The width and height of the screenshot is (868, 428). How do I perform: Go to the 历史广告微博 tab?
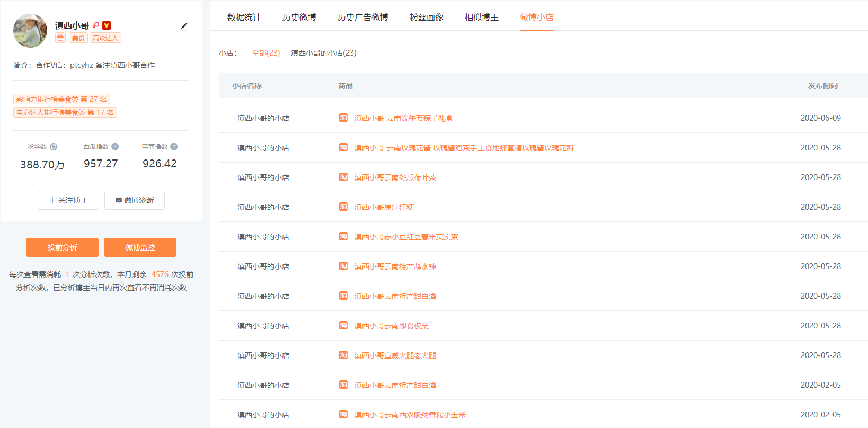[363, 17]
